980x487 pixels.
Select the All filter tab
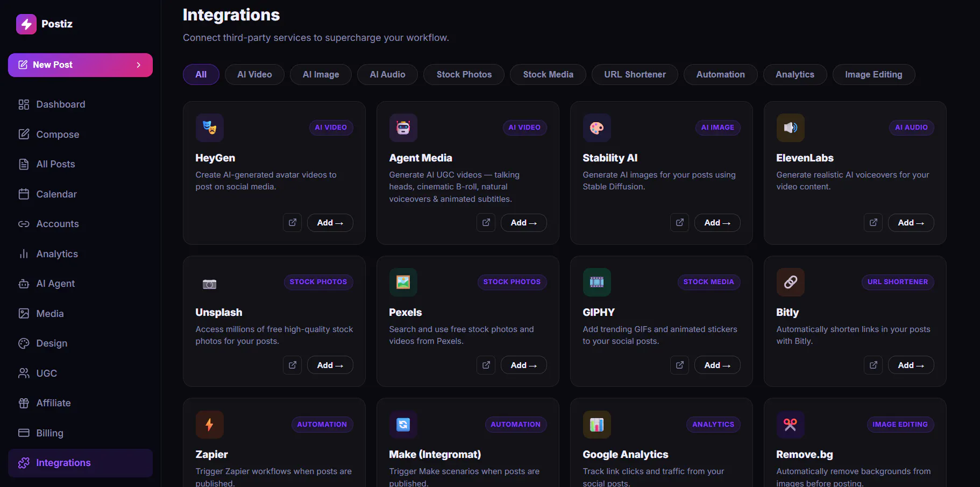pyautogui.click(x=201, y=75)
